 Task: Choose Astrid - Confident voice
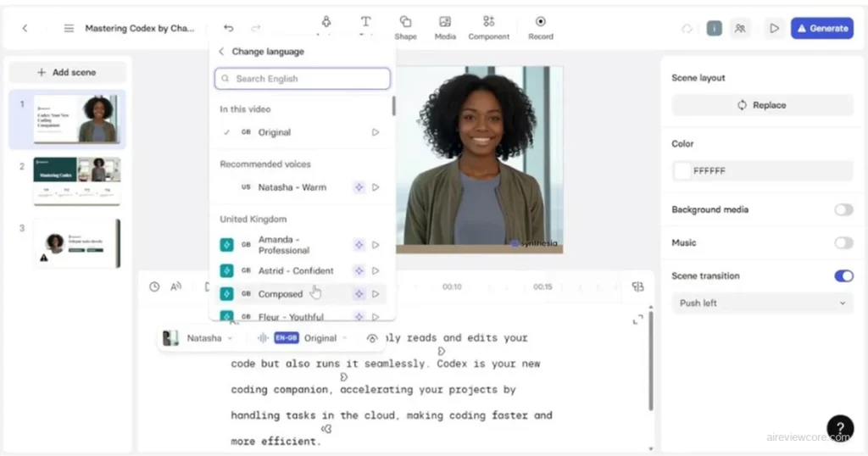tap(303, 270)
